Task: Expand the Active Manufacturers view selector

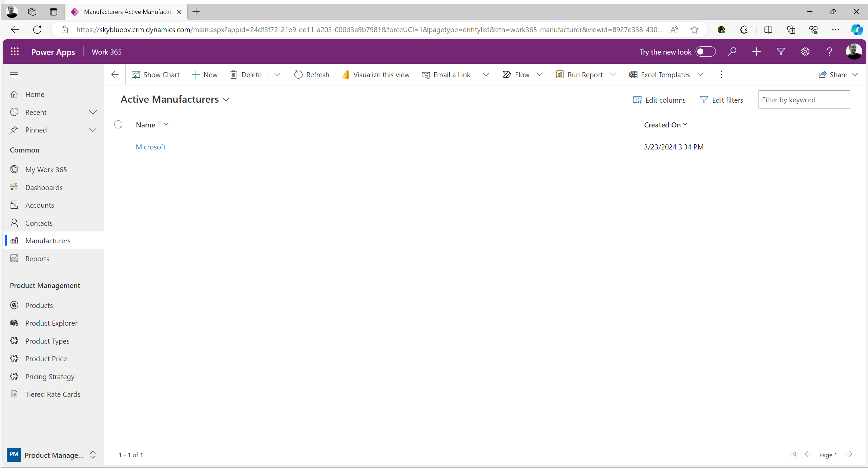Action: coord(226,100)
